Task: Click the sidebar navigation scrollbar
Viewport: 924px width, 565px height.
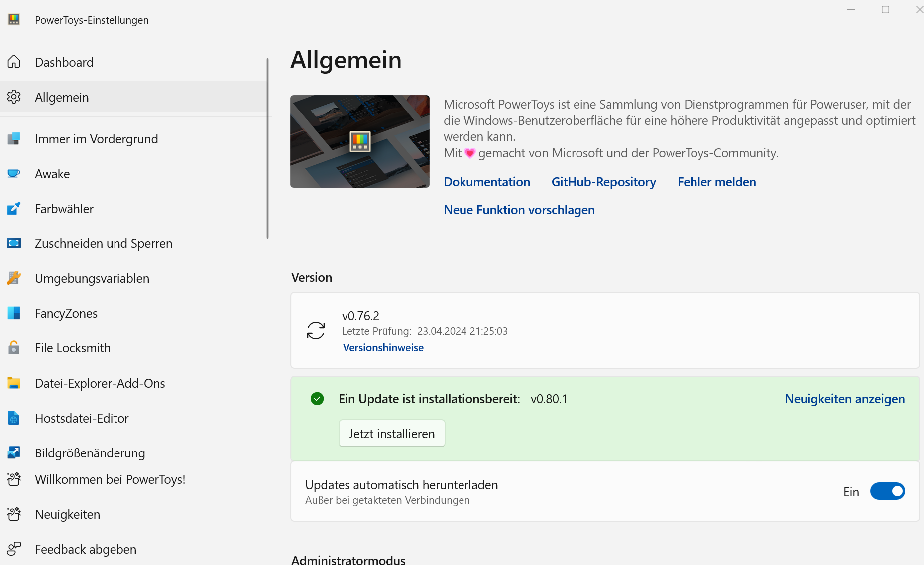Action: pos(267,149)
